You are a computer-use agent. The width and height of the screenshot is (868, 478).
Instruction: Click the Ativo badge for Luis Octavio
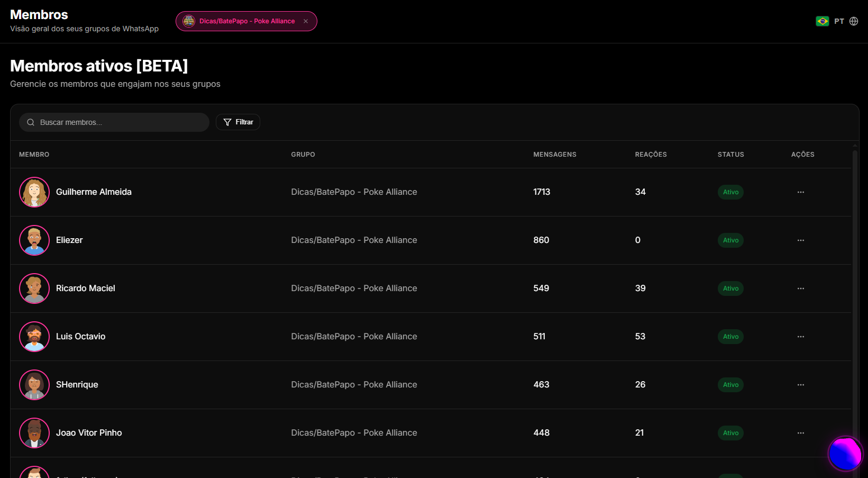[730, 337]
